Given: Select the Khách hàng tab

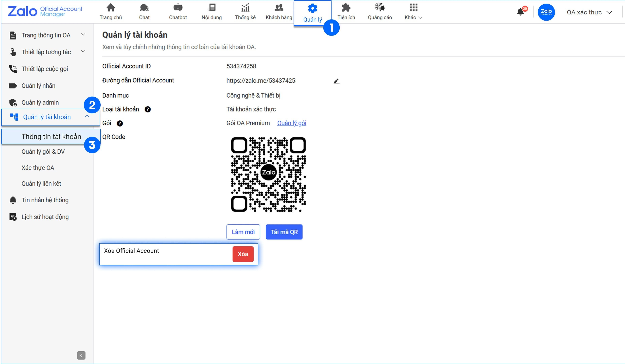Looking at the screenshot, I should point(279,17).
